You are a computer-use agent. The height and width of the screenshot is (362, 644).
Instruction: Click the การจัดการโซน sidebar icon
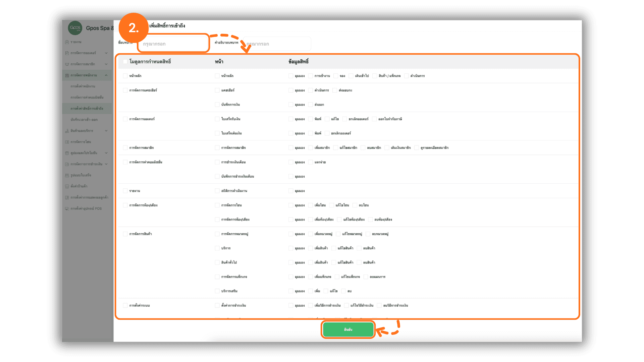pyautogui.click(x=67, y=142)
